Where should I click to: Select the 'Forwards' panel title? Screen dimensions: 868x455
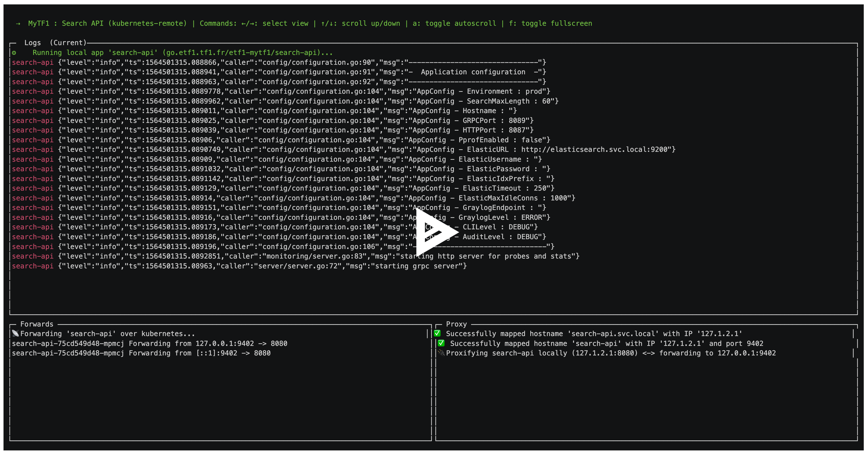pyautogui.click(x=37, y=324)
